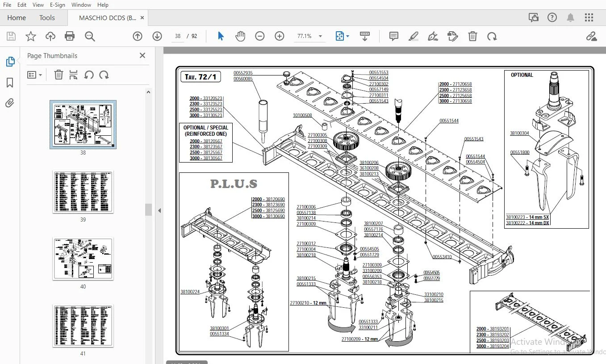Open the apps grid icon

589,18
